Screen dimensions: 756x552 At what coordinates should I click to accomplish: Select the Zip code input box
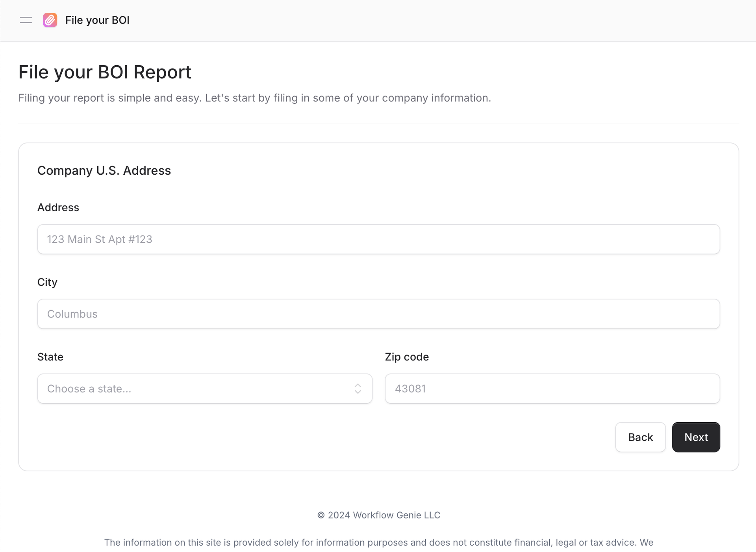click(552, 389)
